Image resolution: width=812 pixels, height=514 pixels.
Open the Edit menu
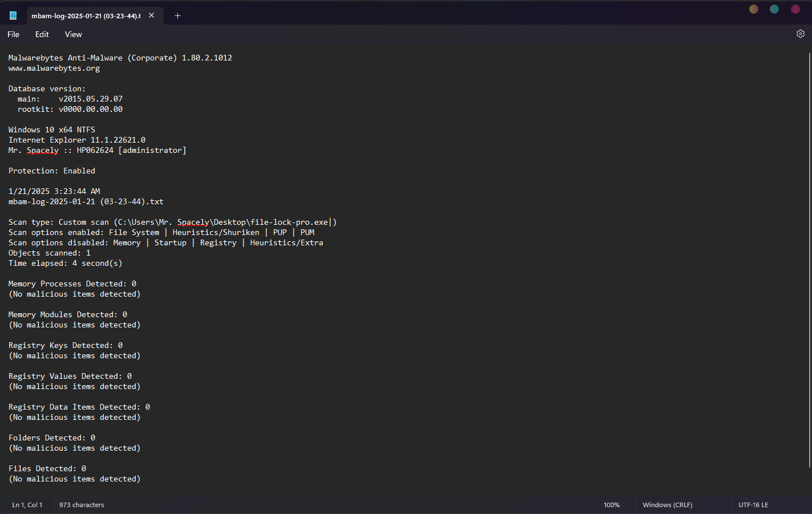coord(42,34)
